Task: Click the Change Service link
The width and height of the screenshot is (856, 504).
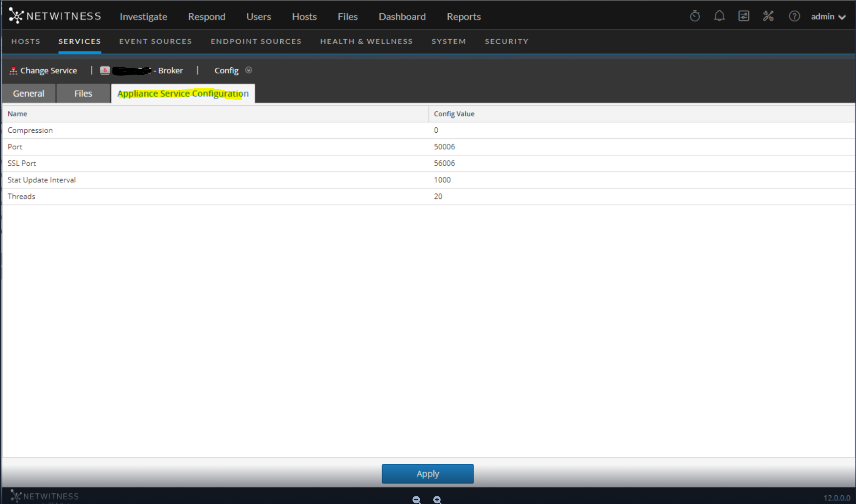Action: click(49, 71)
